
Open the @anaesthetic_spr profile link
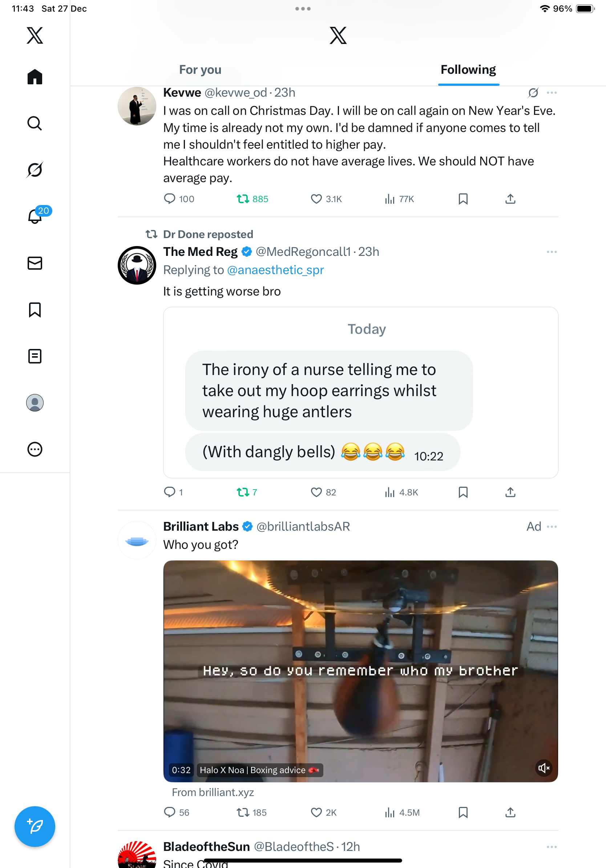click(275, 270)
